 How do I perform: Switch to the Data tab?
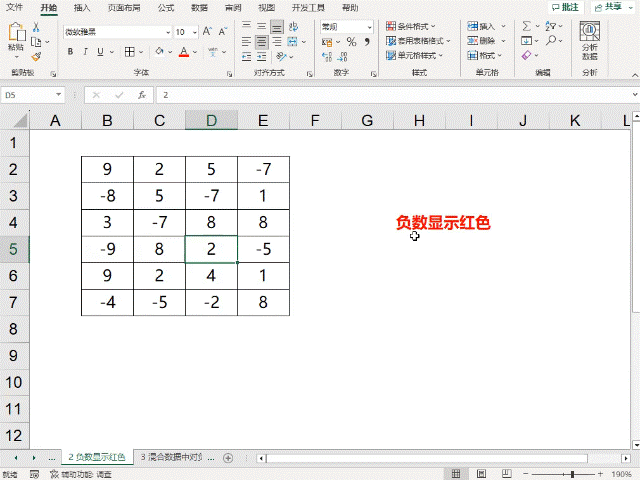pyautogui.click(x=199, y=8)
